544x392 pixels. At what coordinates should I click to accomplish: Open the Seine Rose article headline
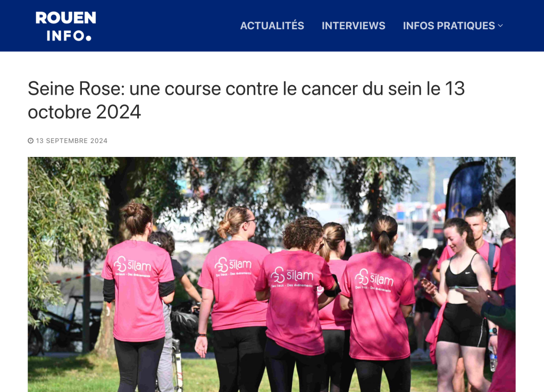coord(246,100)
